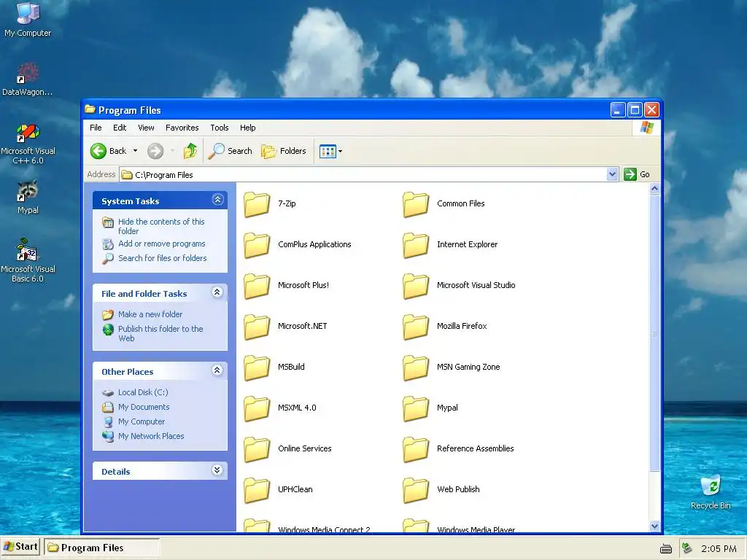Select the MSBuild folder icon

tap(257, 368)
